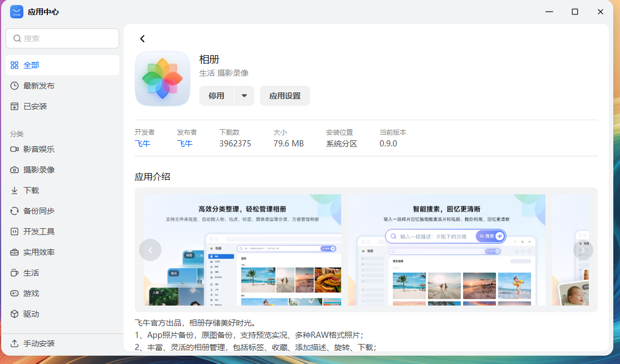The height and width of the screenshot is (364, 620).
Task: Open the 飞牛 developer link
Action: click(143, 143)
